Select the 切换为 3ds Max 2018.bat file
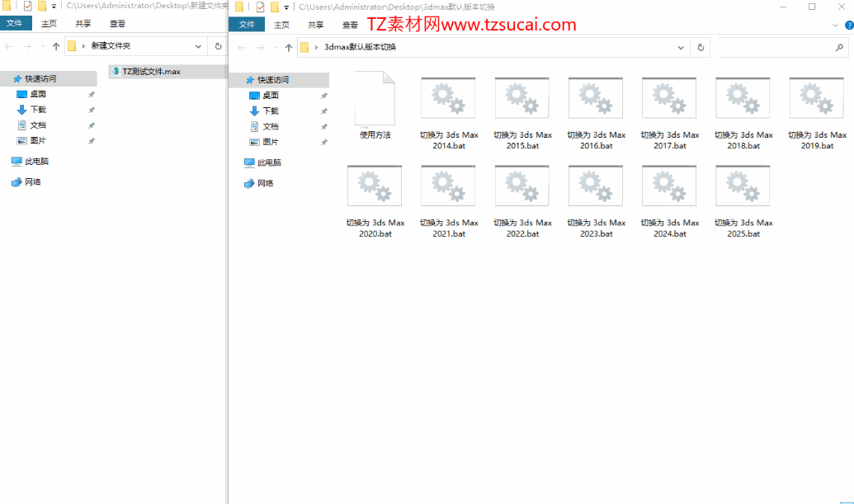 [743, 113]
